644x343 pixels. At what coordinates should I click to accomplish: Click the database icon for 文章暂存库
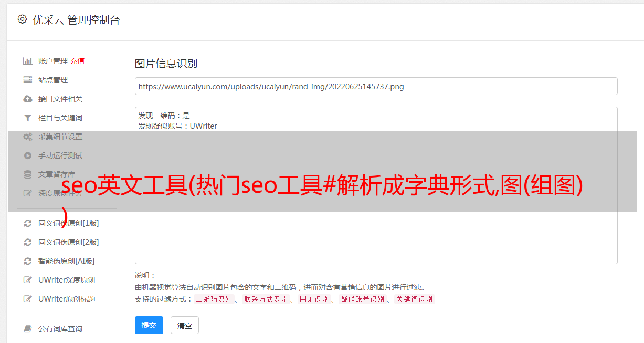click(x=28, y=174)
